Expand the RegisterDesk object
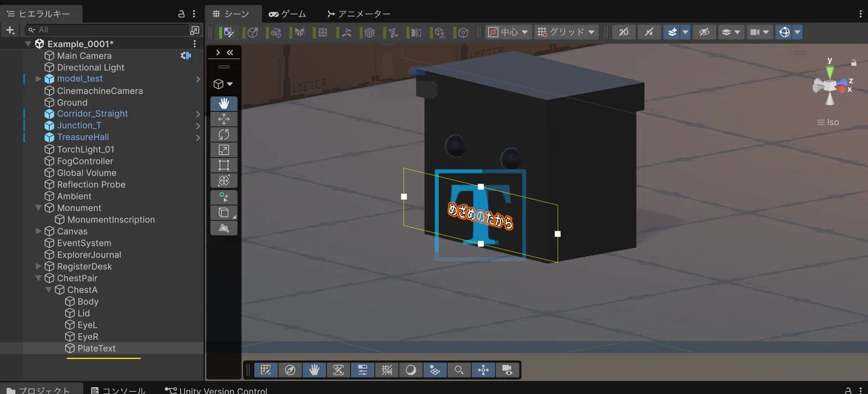The image size is (868, 394). pos(39,267)
